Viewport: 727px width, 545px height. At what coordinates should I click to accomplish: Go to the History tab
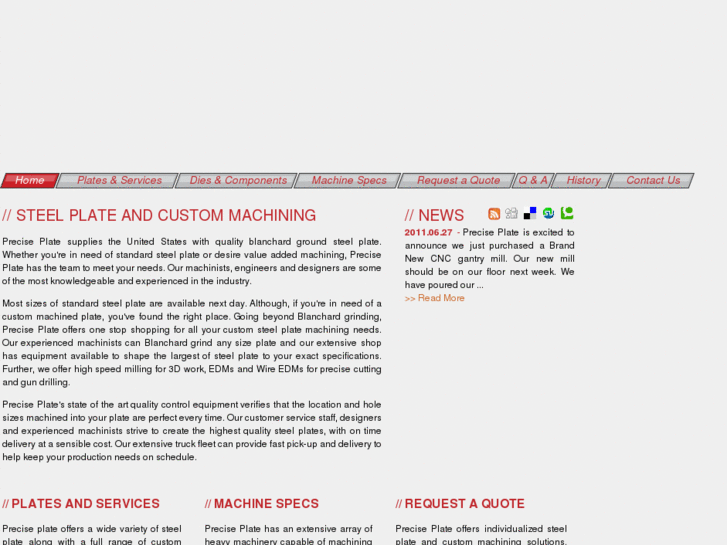pos(582,180)
